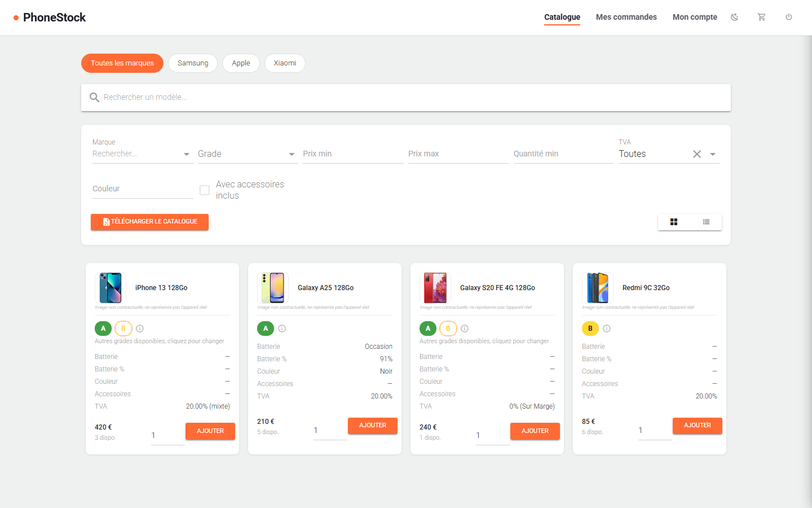The image size is (812, 508).
Task: Filter catalogue by Samsung brand
Action: 193,63
